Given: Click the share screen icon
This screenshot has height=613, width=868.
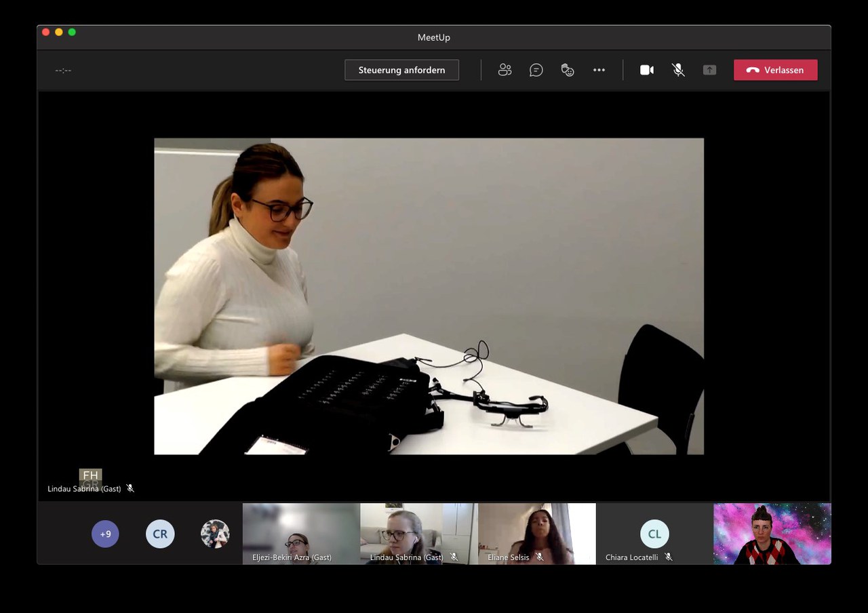Looking at the screenshot, I should [x=709, y=70].
